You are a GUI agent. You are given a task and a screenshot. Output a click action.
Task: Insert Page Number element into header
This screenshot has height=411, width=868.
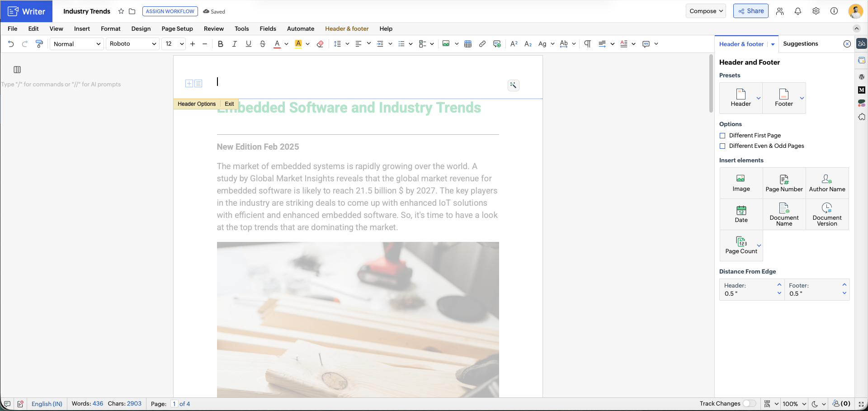click(x=784, y=183)
